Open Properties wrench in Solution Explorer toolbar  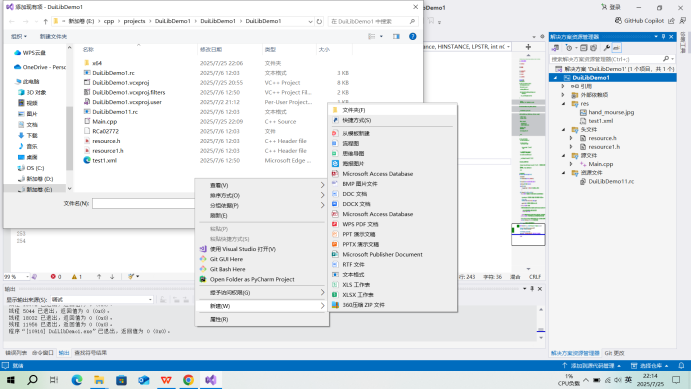tap(606, 48)
